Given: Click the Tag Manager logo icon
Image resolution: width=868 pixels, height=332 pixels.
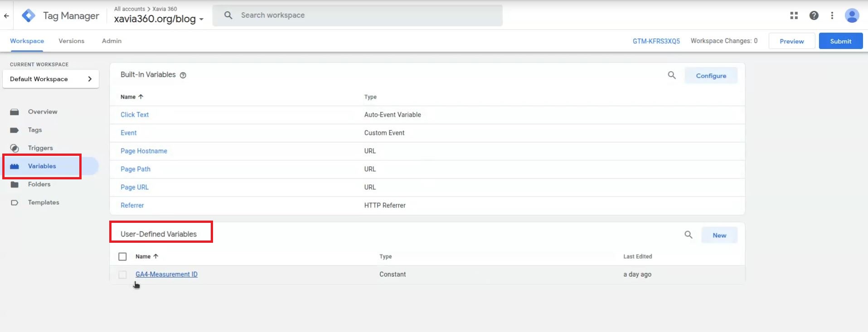Looking at the screenshot, I should pos(29,15).
